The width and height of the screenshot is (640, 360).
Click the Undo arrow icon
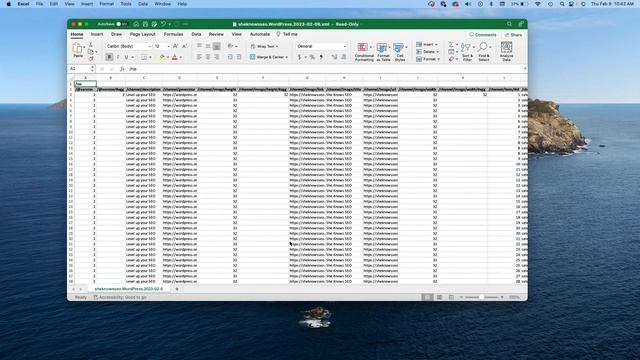(x=163, y=24)
